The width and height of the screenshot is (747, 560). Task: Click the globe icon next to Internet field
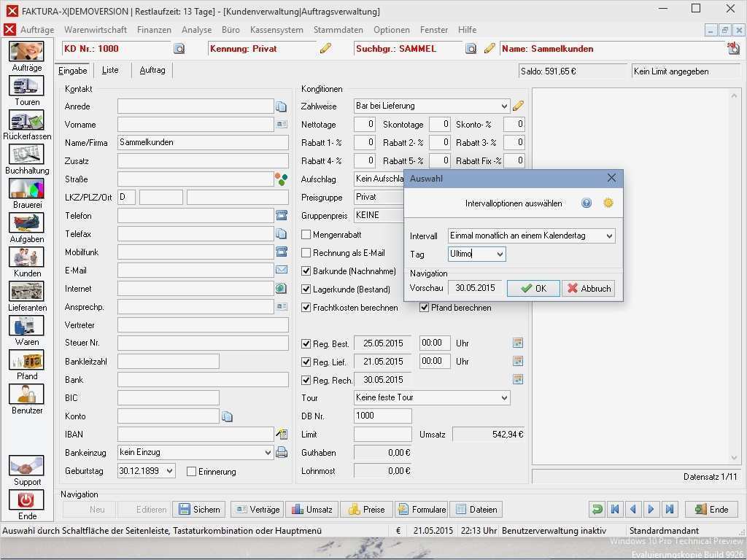pos(281,288)
